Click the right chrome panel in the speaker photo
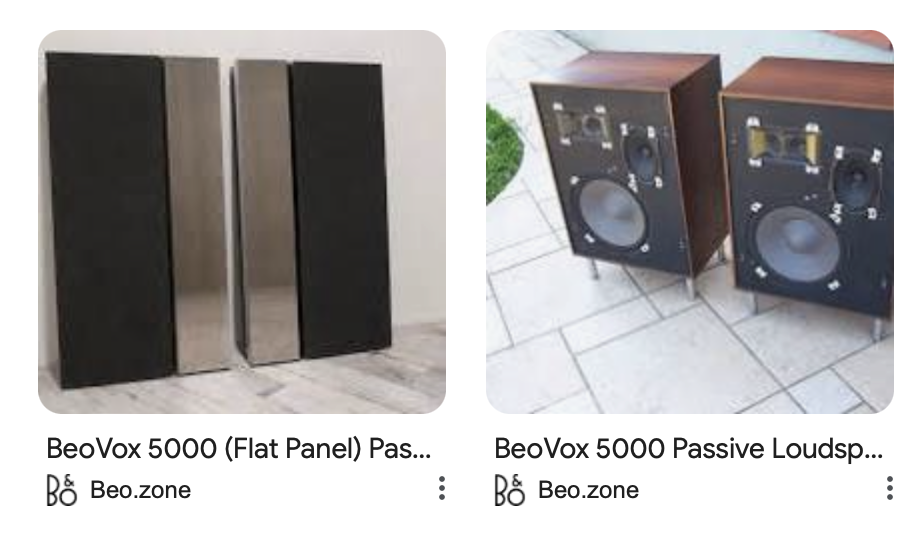 [265, 212]
